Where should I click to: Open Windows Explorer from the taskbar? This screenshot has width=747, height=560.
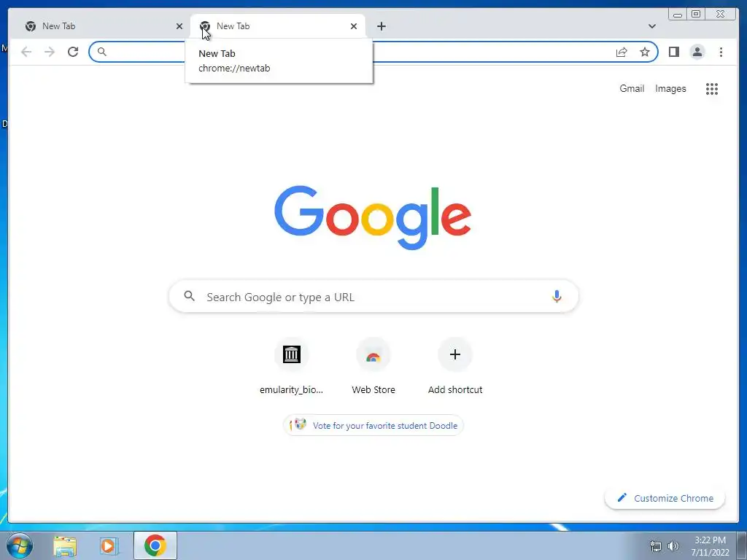(x=65, y=546)
